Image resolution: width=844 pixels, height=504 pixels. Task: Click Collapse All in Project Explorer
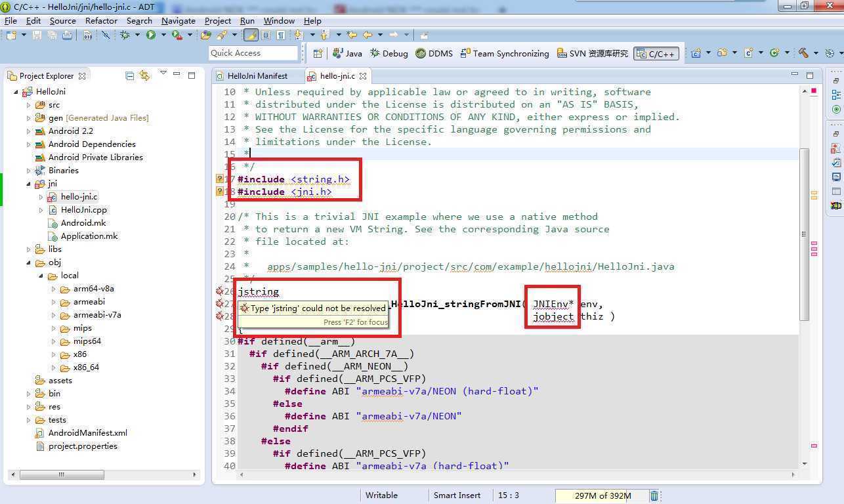(129, 75)
